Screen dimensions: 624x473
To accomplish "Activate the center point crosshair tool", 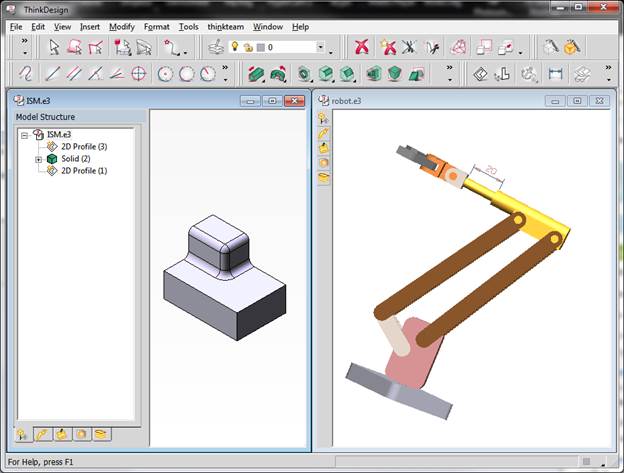I will (138, 74).
